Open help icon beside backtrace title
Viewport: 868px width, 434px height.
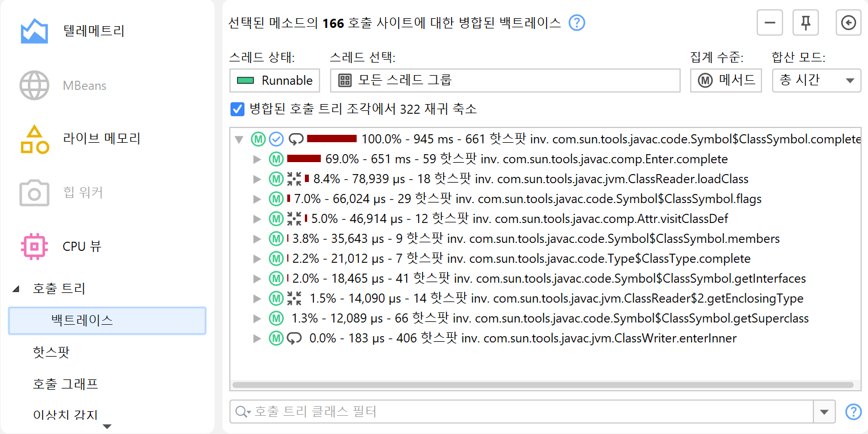577,23
